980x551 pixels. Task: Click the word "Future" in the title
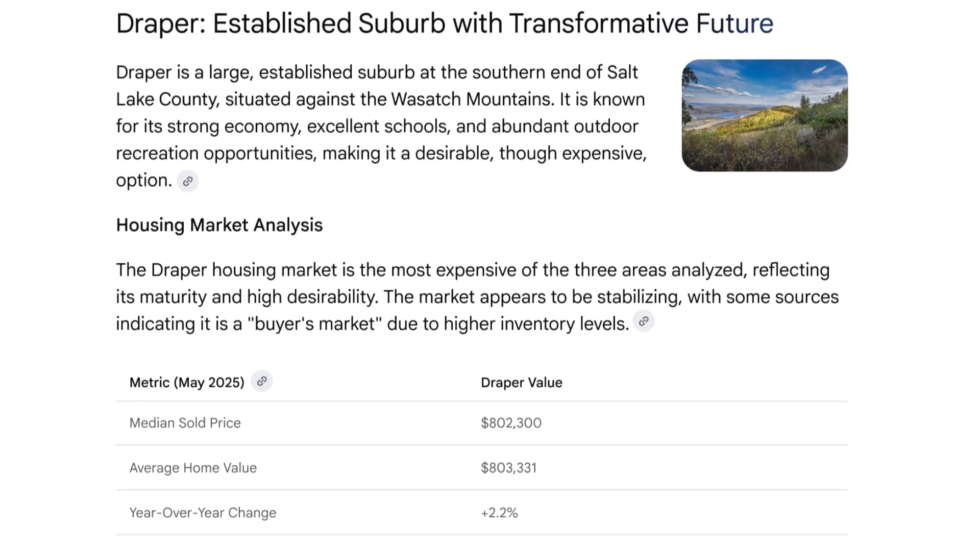coord(734,23)
